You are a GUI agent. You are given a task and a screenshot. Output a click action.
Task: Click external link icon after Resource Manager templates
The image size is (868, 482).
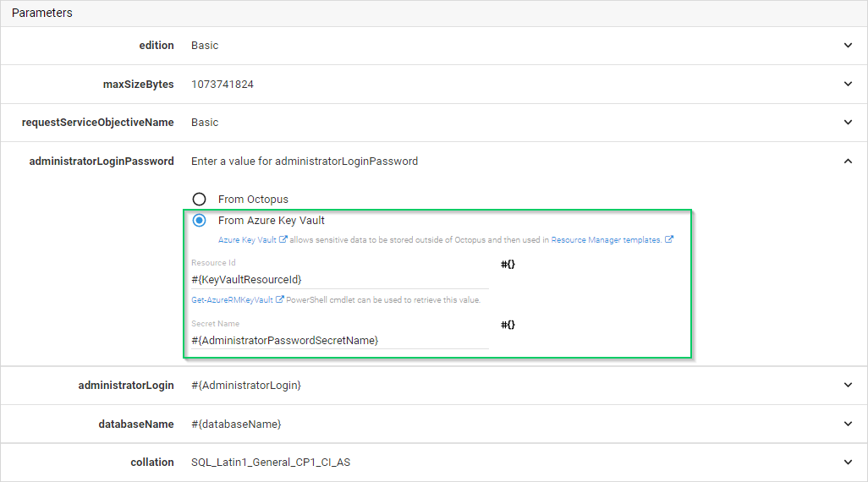(x=669, y=240)
